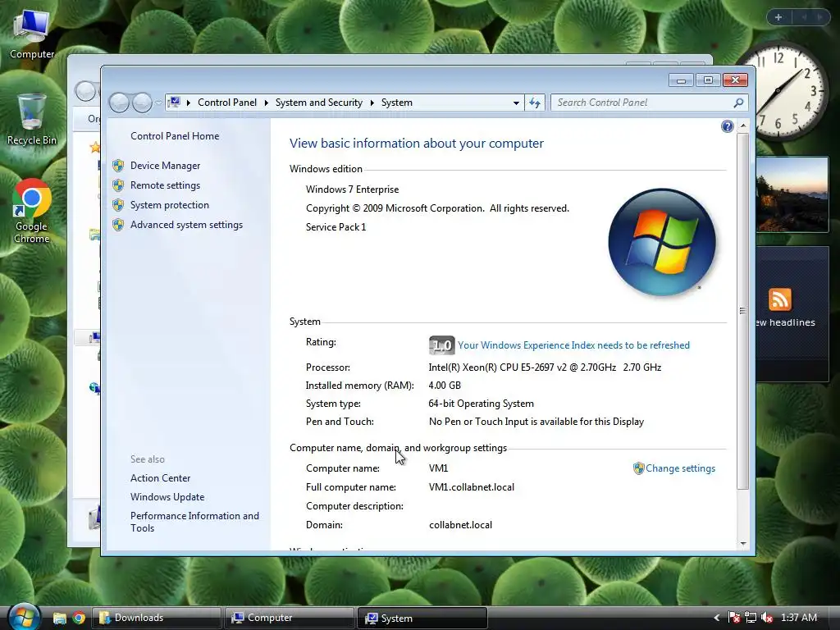The height and width of the screenshot is (630, 840).
Task: Click the search magnifier icon
Action: coord(739,103)
